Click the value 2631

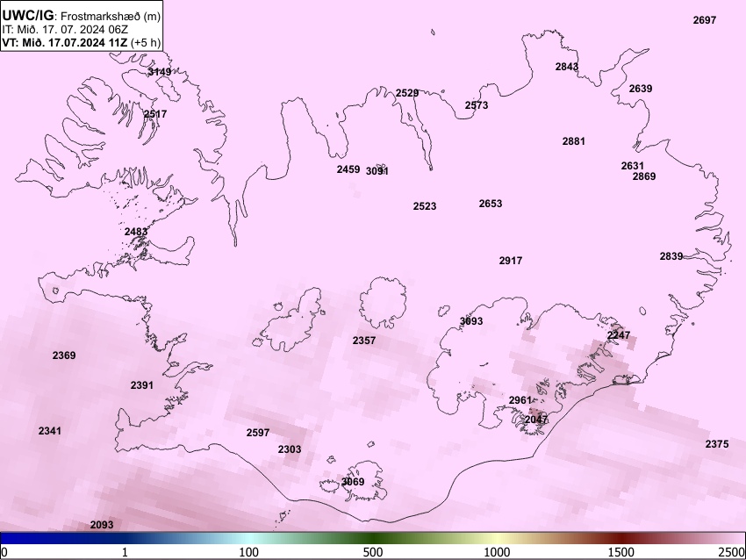tap(632, 166)
